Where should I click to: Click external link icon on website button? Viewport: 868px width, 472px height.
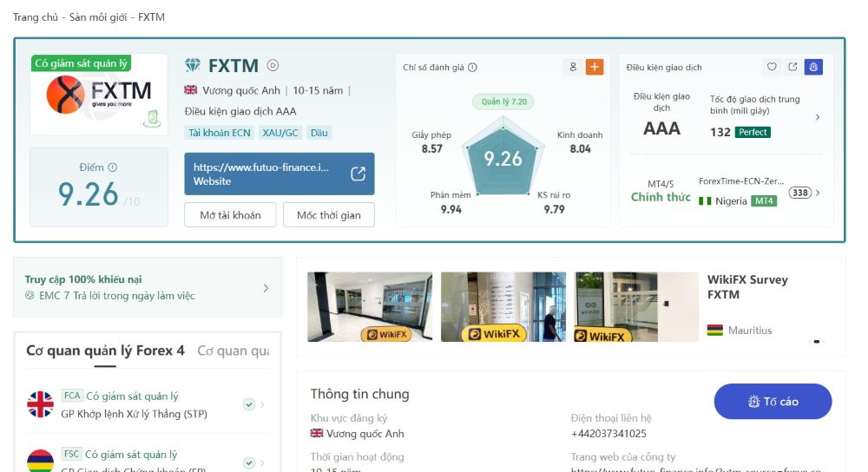[x=358, y=174]
